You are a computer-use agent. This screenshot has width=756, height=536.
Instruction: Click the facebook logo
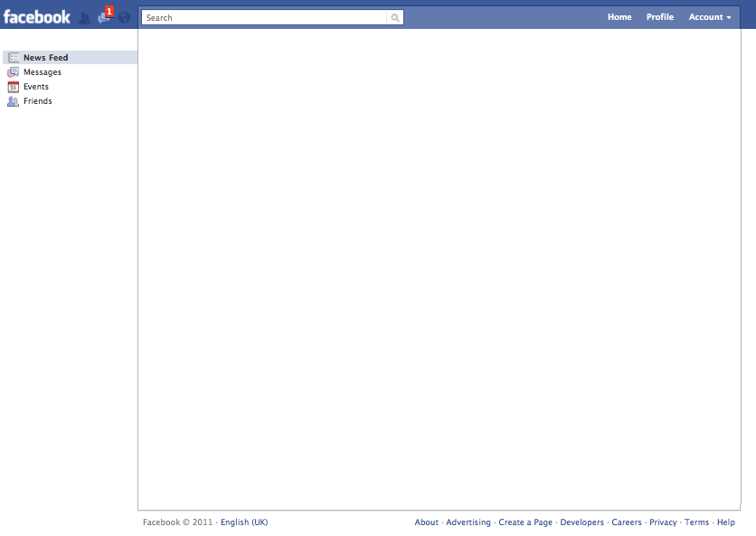(37, 17)
